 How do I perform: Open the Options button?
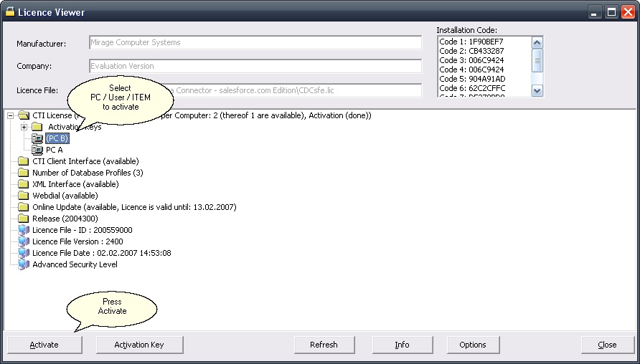click(472, 345)
